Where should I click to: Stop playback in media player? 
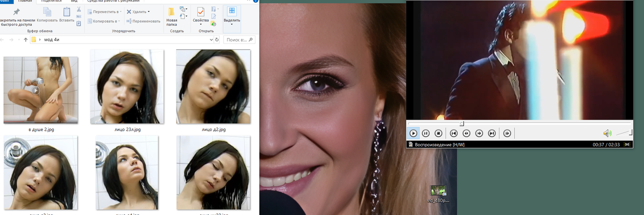438,133
